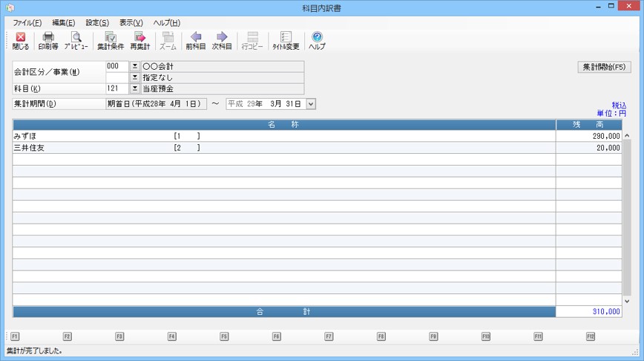Viewport: 644px width, 361px height.
Task: Go to next account with 次科目
Action: 222,41
